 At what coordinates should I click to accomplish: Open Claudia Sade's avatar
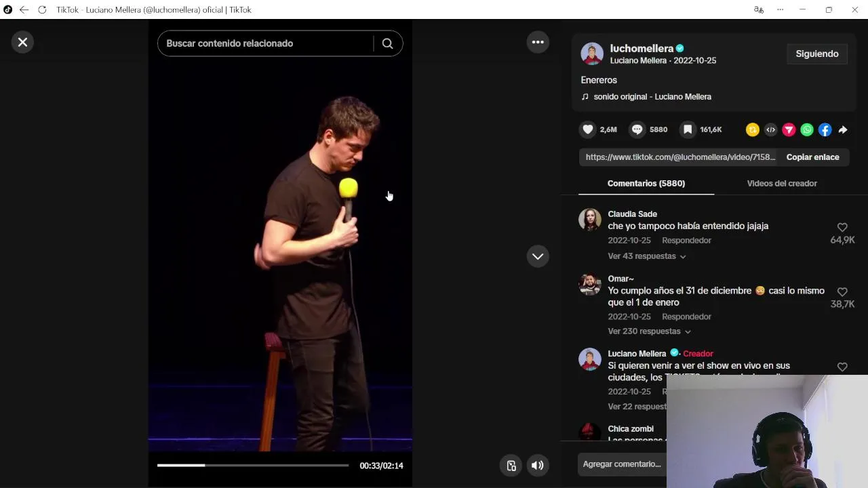[589, 220]
